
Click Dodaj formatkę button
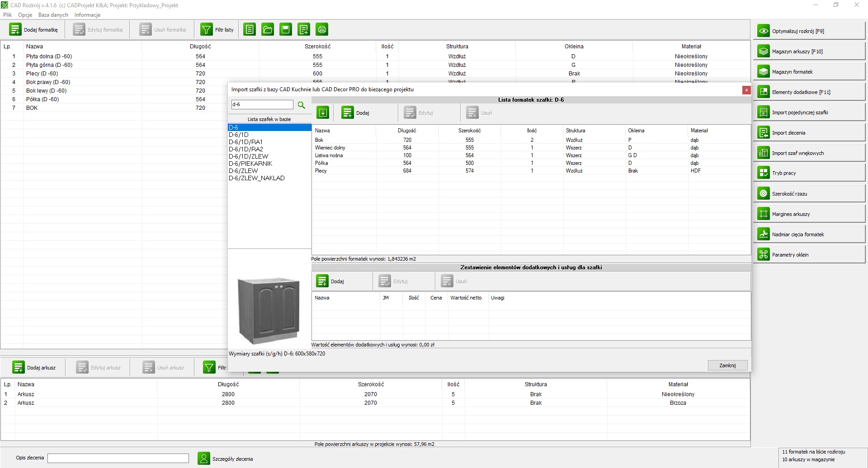point(34,30)
